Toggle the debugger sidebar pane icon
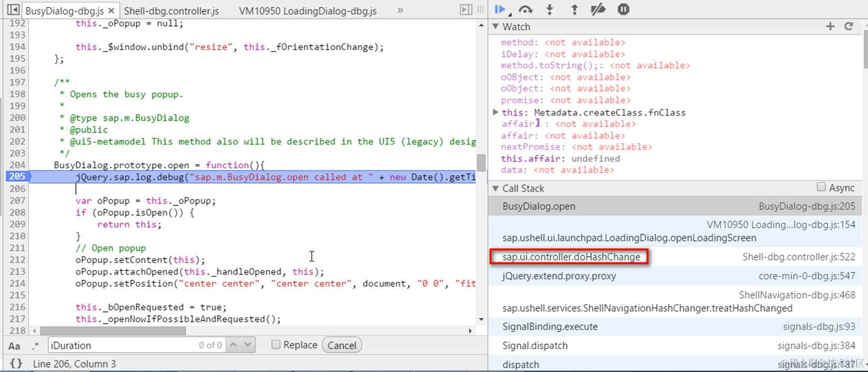Image resolution: width=868 pixels, height=372 pixels. [x=466, y=9]
